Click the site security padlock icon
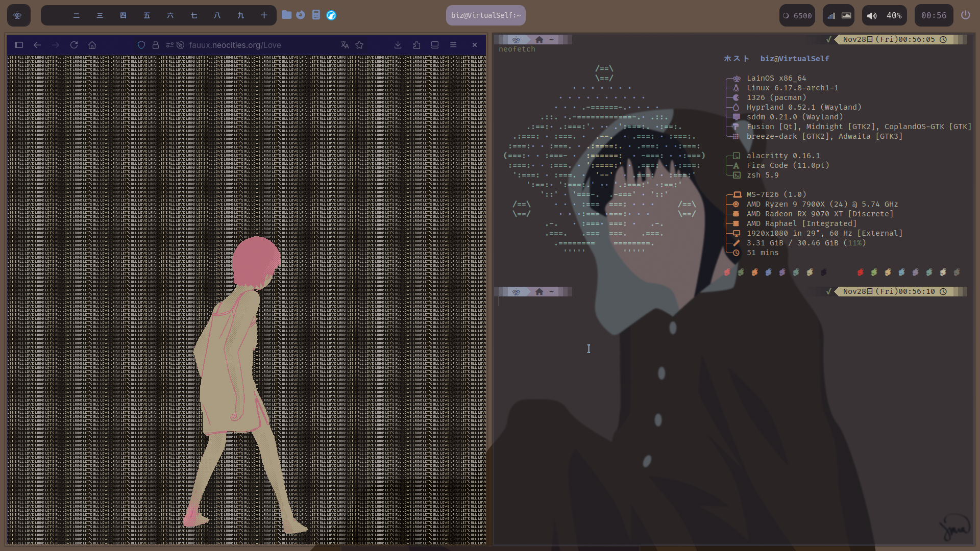Image resolution: width=980 pixels, height=551 pixels. [156, 45]
